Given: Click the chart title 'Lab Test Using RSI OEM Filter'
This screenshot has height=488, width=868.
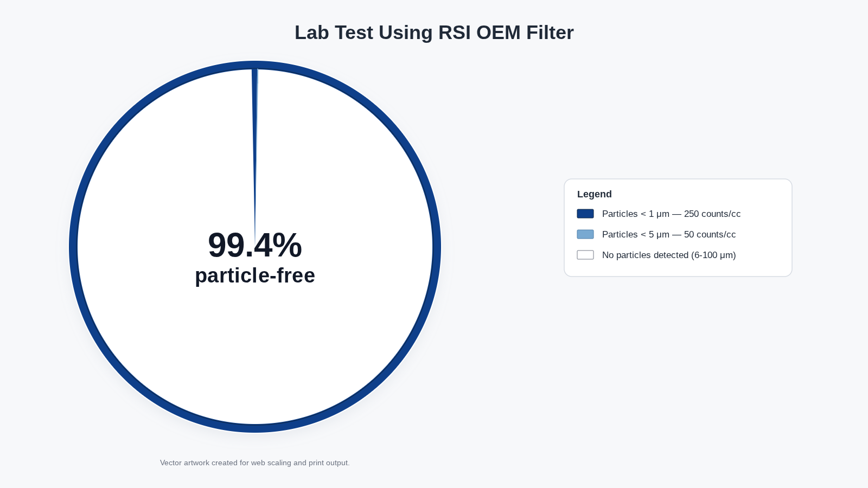Looking at the screenshot, I should pos(434,33).
